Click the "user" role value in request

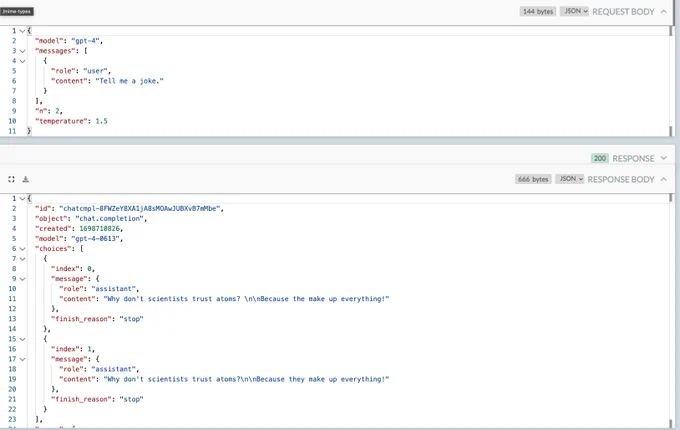(95, 71)
